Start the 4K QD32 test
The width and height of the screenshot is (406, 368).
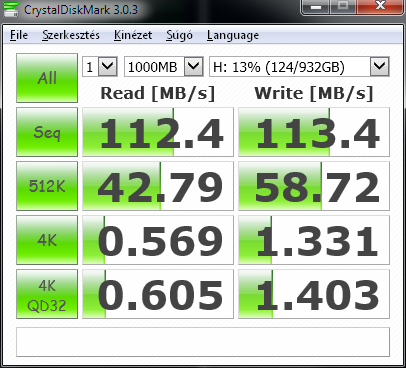point(47,294)
